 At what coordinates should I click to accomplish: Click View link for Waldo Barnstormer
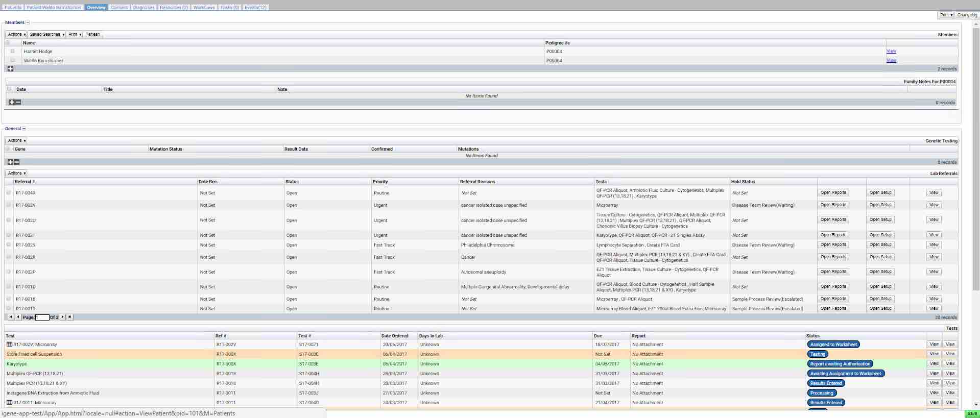point(891,60)
